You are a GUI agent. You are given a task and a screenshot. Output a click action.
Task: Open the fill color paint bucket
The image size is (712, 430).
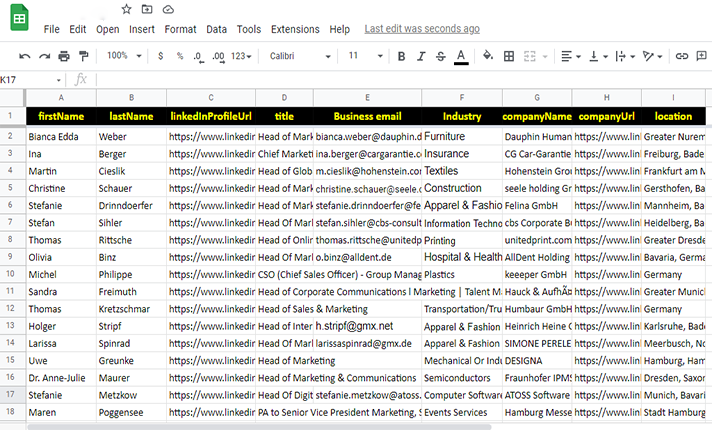click(485, 56)
